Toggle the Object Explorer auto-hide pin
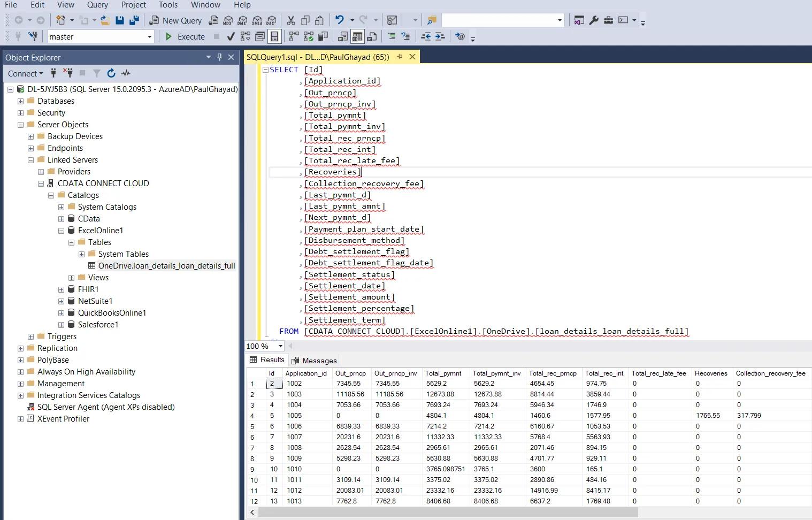This screenshot has width=812, height=520. (219, 57)
